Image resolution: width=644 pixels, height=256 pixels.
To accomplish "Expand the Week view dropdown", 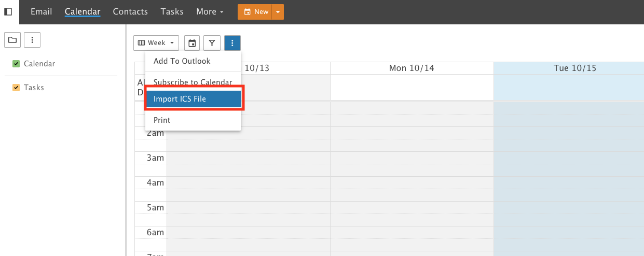I will 156,43.
